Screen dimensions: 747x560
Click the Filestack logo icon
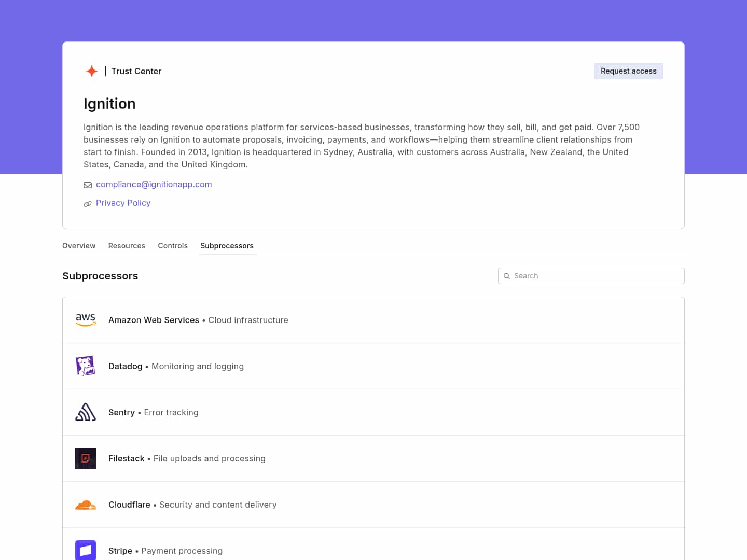point(86,458)
